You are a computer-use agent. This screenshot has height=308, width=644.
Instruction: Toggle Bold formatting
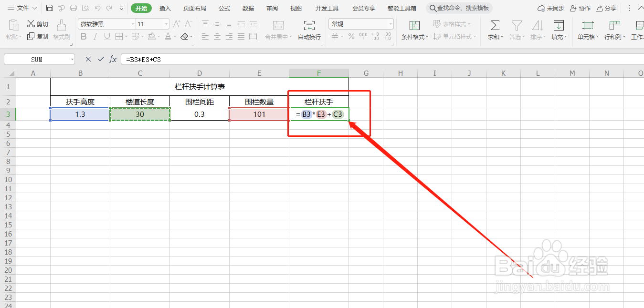tap(84, 36)
